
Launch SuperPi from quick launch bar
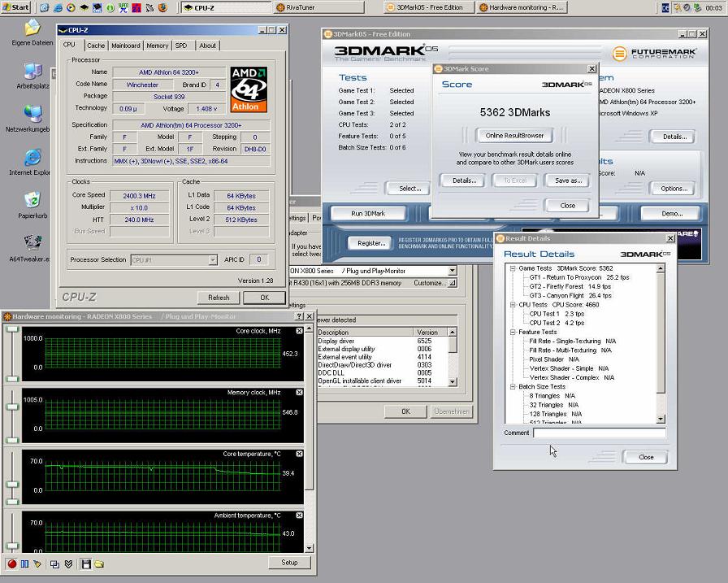tap(123, 7)
